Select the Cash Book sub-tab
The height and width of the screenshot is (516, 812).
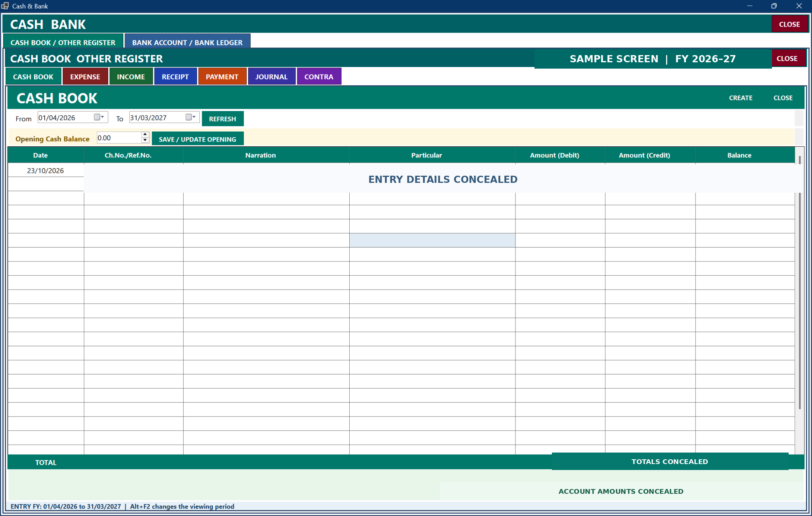click(x=33, y=77)
